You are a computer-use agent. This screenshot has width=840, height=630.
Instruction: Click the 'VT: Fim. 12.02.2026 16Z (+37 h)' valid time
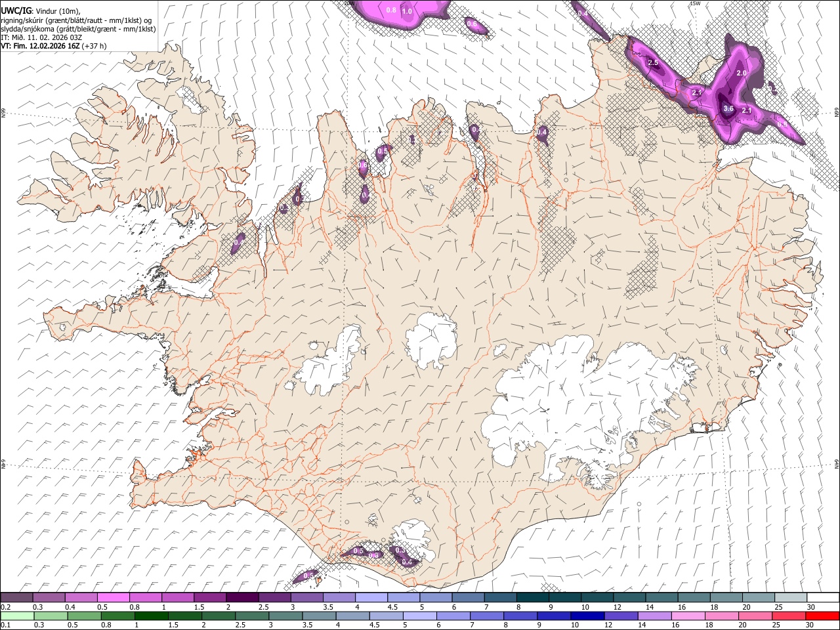pyautogui.click(x=53, y=46)
